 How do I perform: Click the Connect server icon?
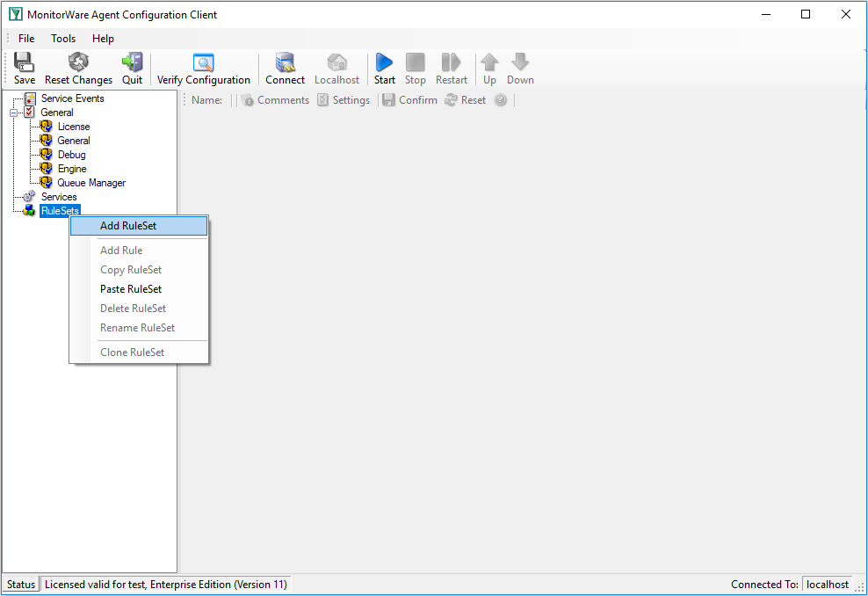point(286,62)
